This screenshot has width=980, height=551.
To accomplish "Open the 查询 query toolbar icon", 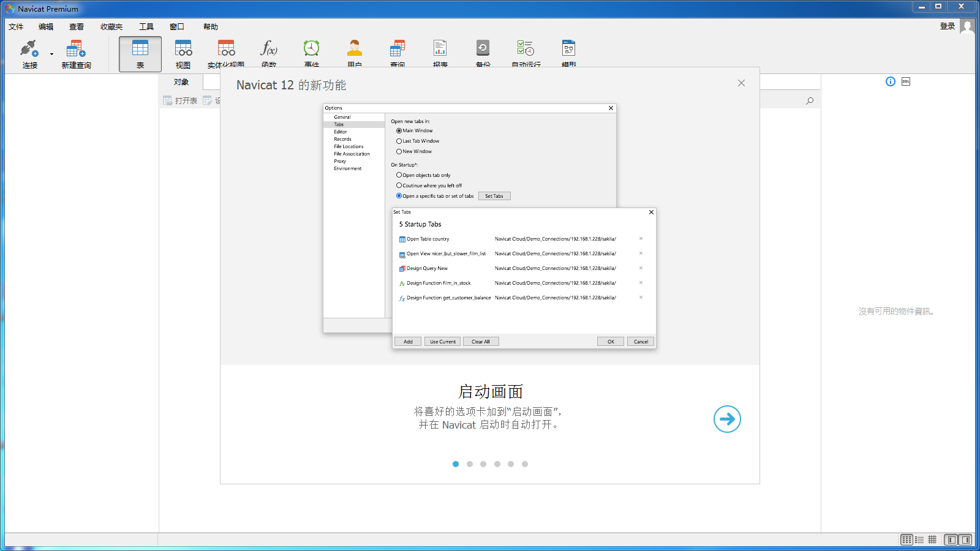I will coord(398,54).
